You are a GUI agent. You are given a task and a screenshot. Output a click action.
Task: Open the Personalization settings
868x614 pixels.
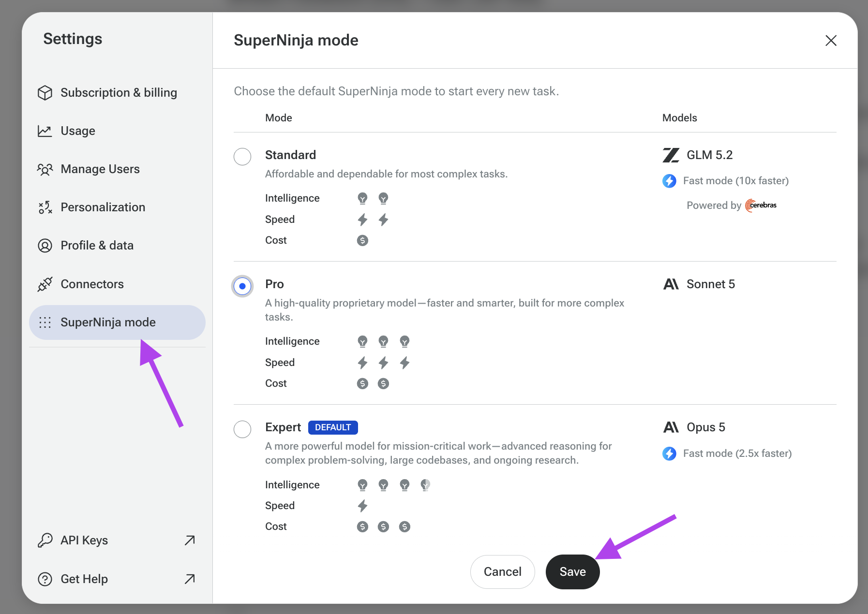[117, 207]
